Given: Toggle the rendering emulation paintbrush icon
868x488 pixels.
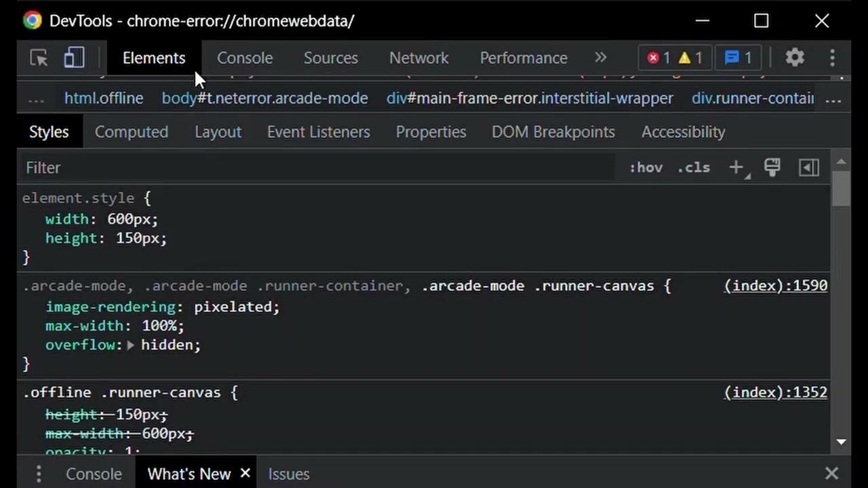Looking at the screenshot, I should [x=772, y=167].
